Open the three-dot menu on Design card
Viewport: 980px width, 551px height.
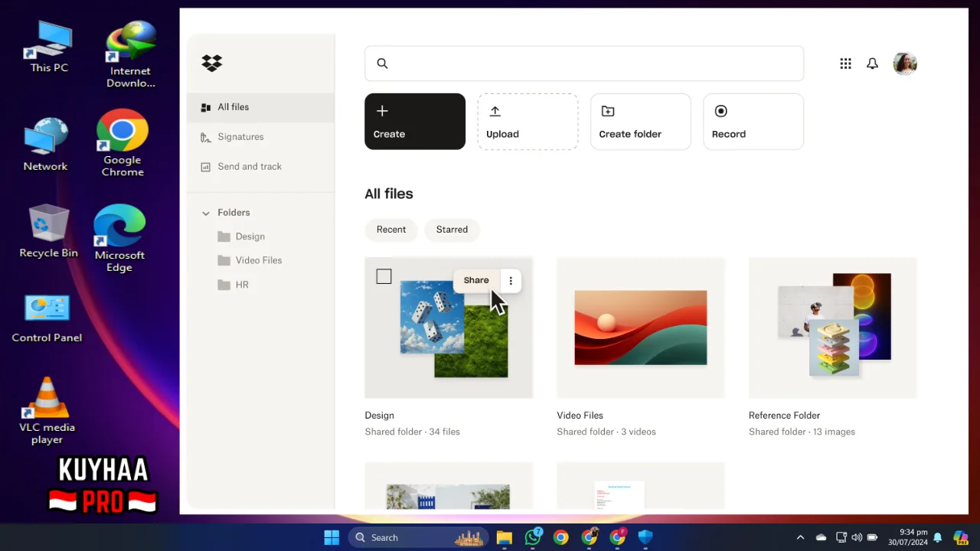coord(511,281)
